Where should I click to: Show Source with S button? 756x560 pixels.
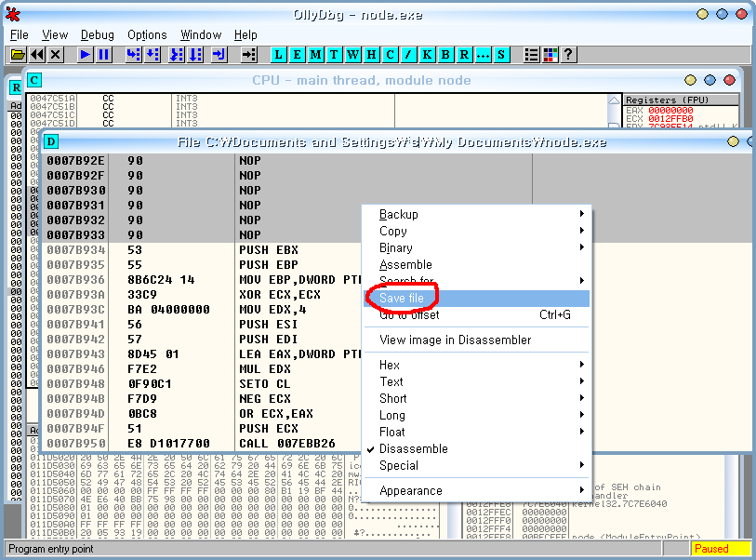[501, 55]
